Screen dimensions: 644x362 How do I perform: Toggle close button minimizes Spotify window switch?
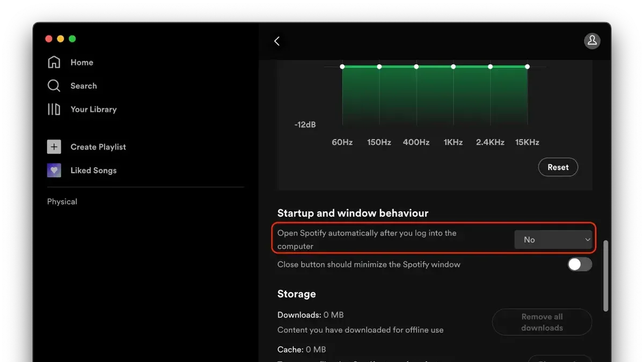coord(580,264)
